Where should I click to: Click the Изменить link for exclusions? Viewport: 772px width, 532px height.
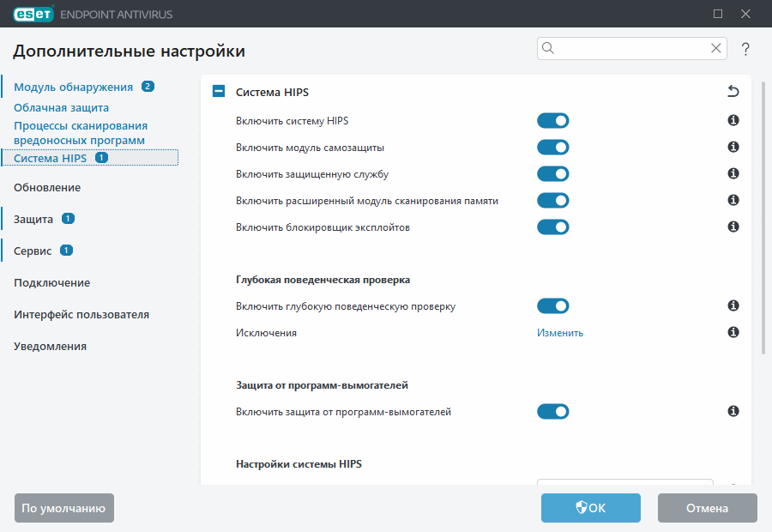(x=559, y=331)
